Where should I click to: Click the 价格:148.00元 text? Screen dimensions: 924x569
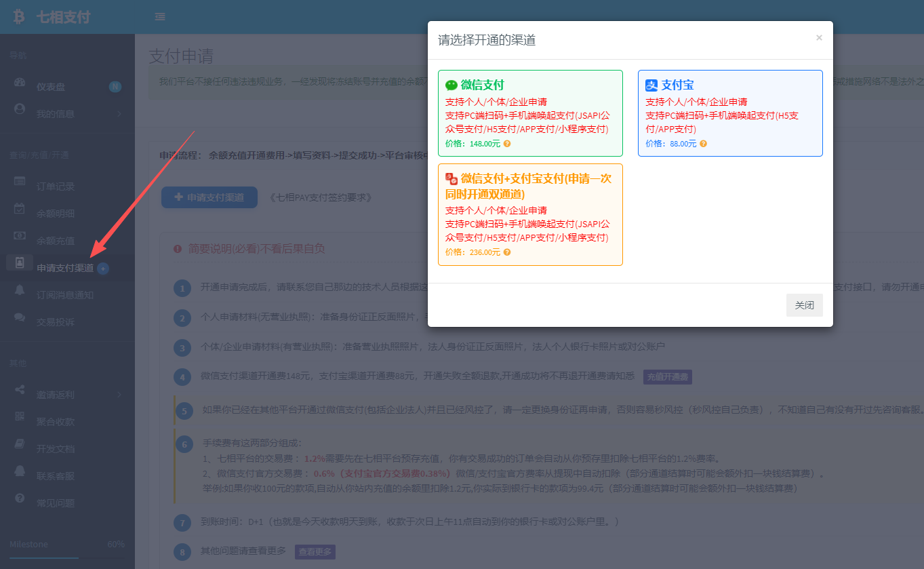pos(473,144)
